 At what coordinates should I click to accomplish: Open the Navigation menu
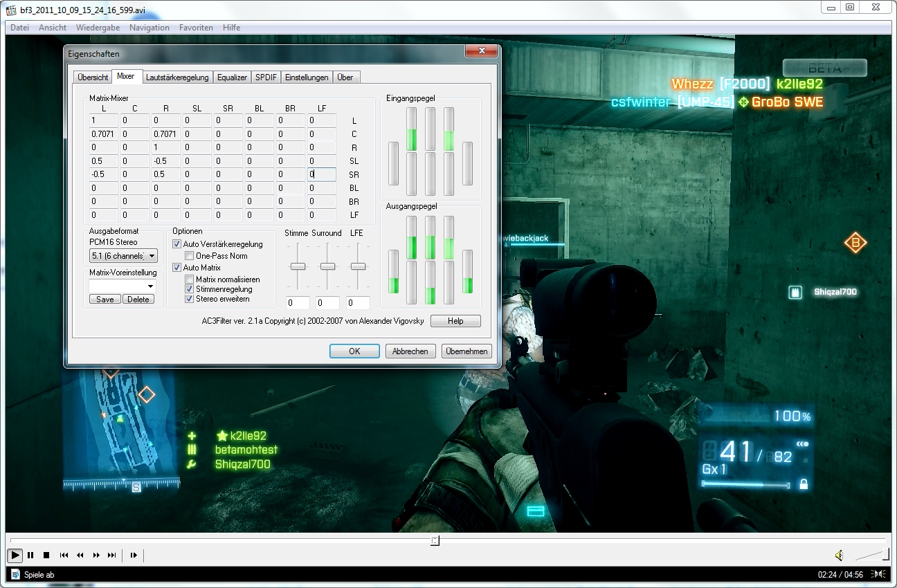tap(149, 28)
